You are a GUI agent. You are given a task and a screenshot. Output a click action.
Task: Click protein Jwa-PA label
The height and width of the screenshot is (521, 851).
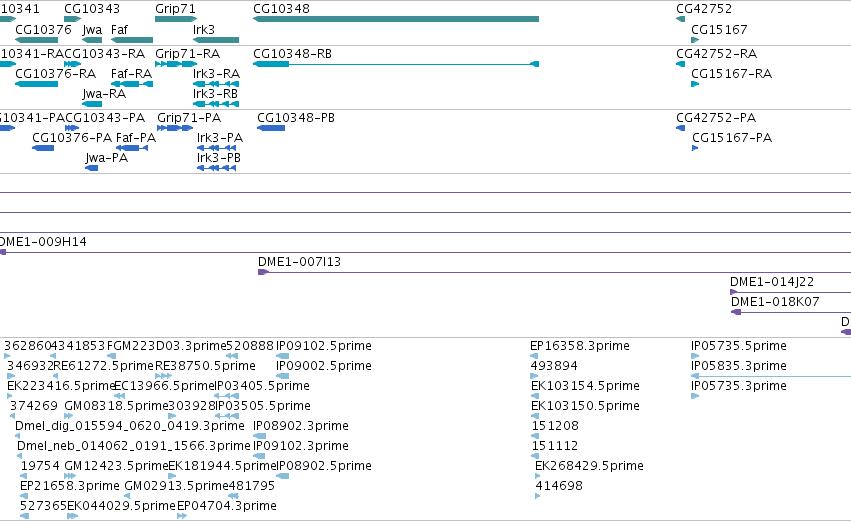pos(107,158)
